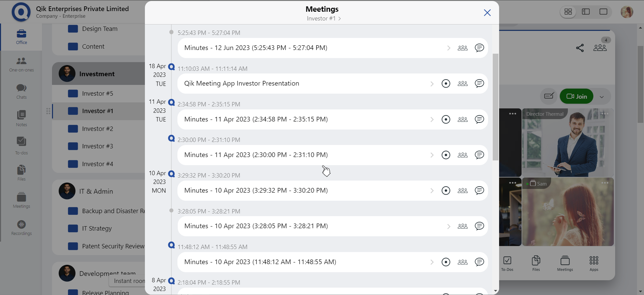
Task: Expand Minutes 11 Apr 2:34:58 PM chevron
Action: click(432, 119)
